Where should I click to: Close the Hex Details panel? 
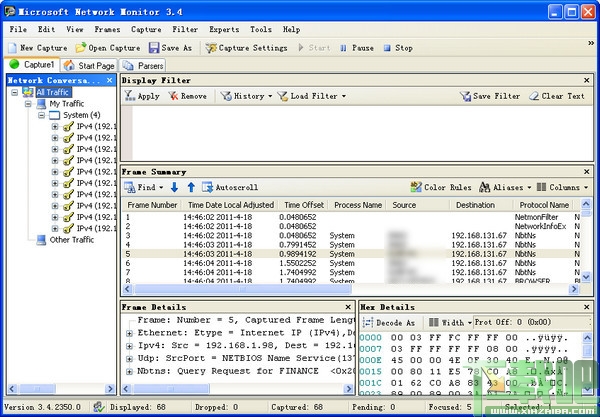pyautogui.click(x=587, y=307)
